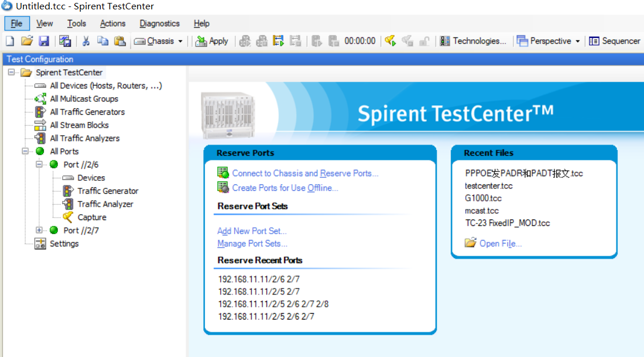This screenshot has width=644, height=357.
Task: Collapse the Spirent TestCenter root node
Action: [x=12, y=72]
